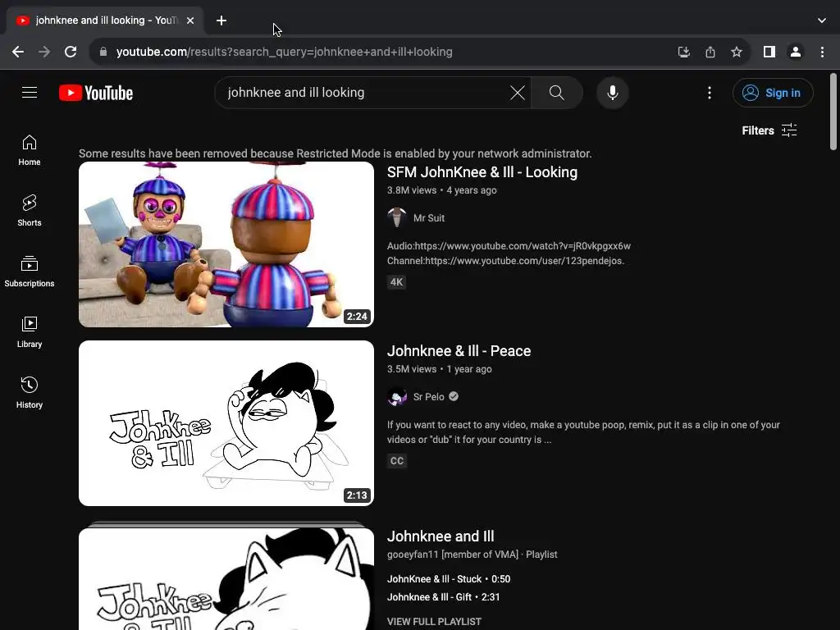Go back using the browser back arrow
Viewport: 840px width, 630px height.
click(x=18, y=52)
